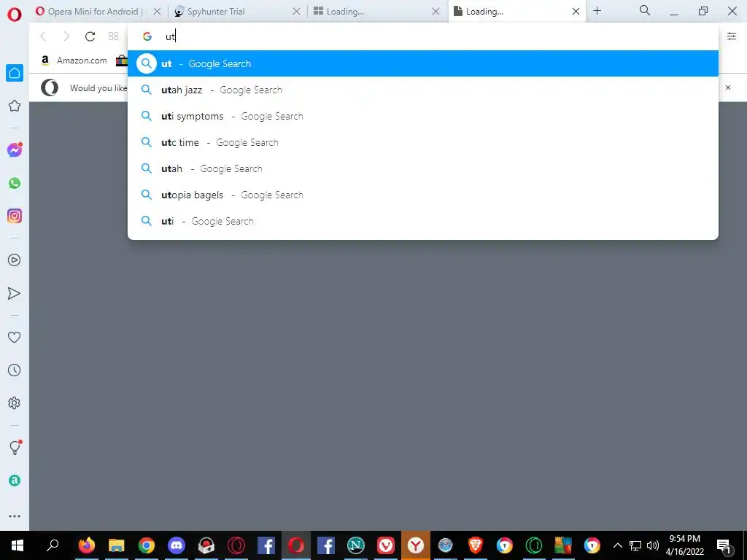
Task: Open the heart icon in sidebar
Action: click(x=15, y=337)
